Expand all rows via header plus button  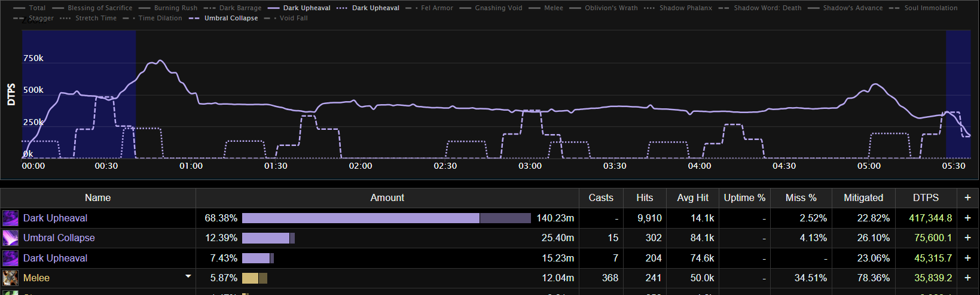[x=967, y=198]
